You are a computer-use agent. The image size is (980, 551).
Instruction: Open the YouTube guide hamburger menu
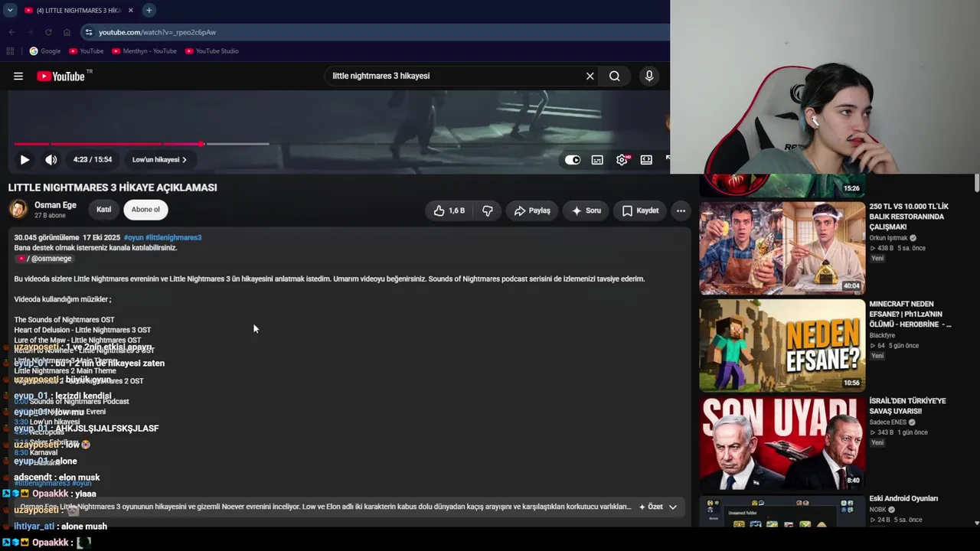18,76
